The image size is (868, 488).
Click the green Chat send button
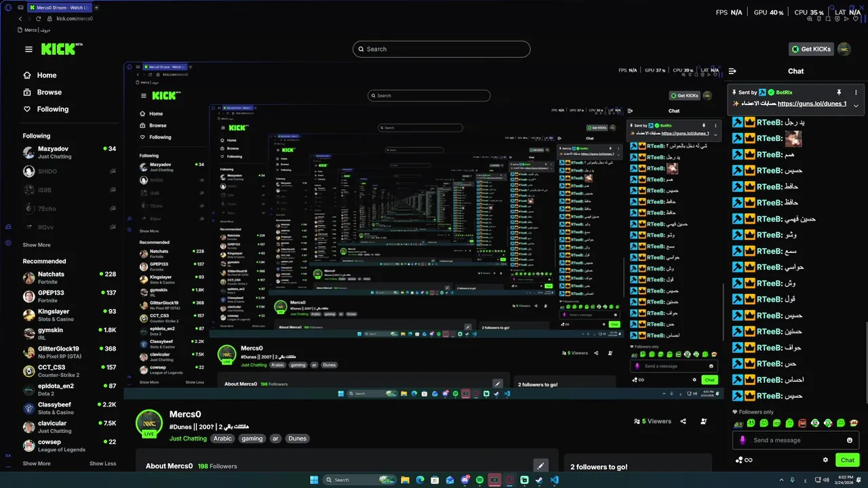click(x=848, y=460)
